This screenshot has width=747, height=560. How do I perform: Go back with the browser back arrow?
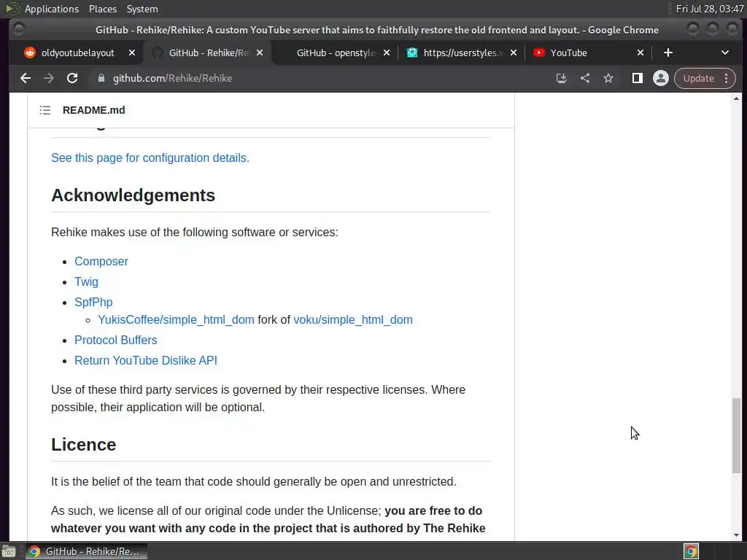[26, 78]
